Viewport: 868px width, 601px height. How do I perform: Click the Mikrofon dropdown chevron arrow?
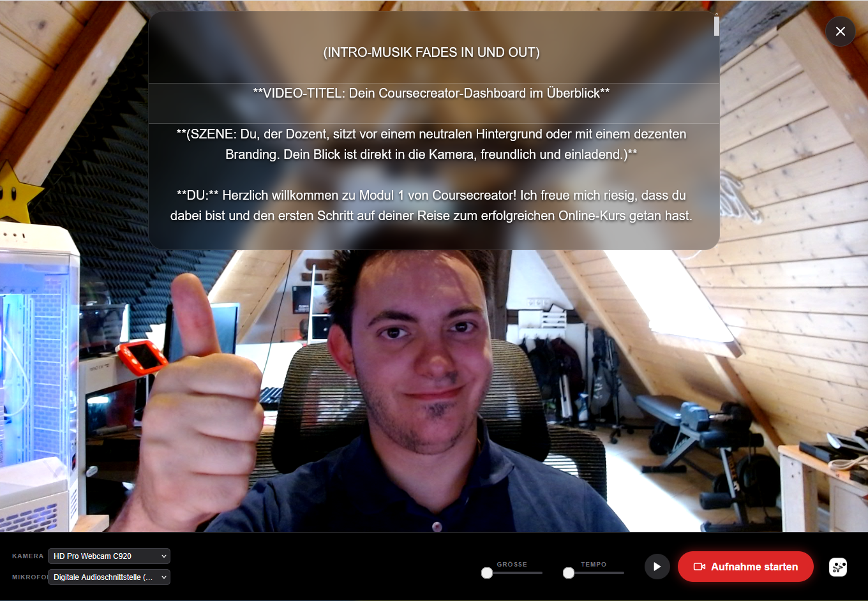(x=164, y=577)
